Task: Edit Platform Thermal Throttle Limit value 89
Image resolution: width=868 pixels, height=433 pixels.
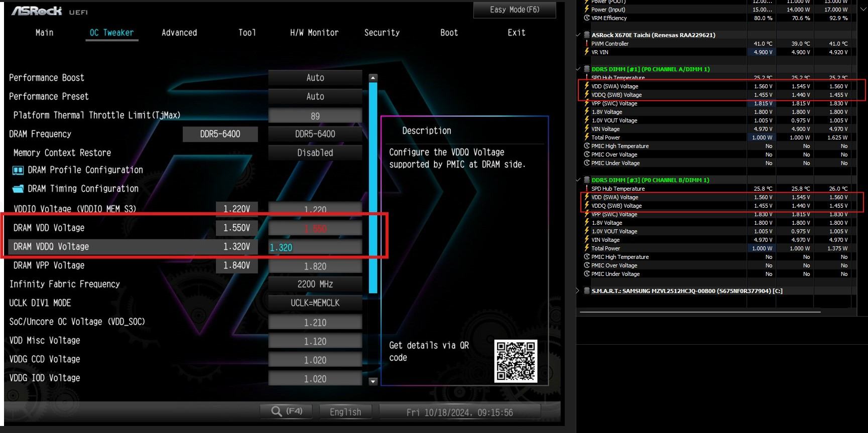Action: [x=315, y=116]
